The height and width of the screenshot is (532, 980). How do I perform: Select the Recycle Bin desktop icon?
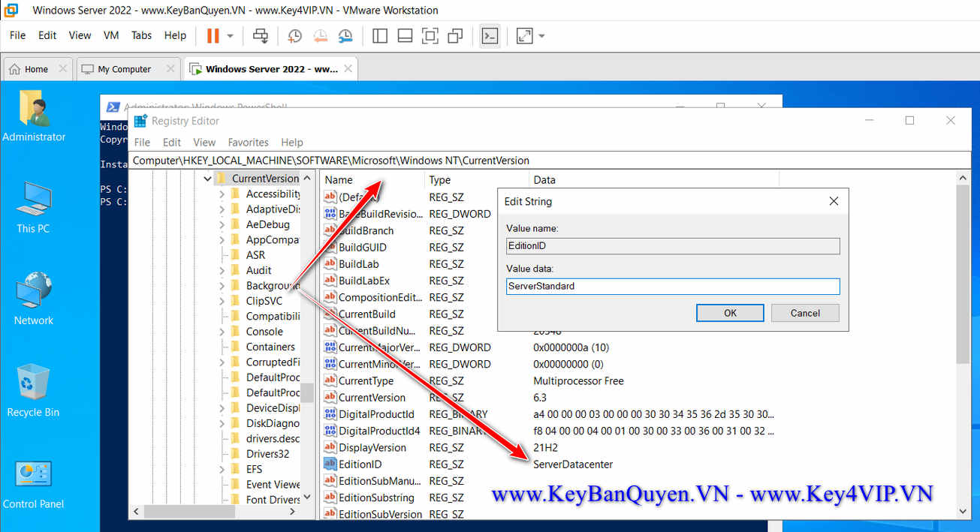34,391
